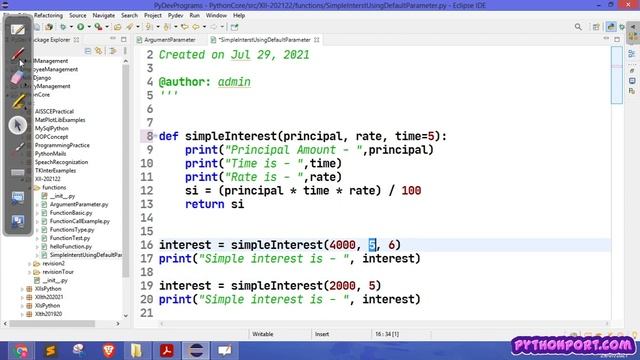640x360 pixels.
Task: Maximize the editor area
Action: point(617,39)
